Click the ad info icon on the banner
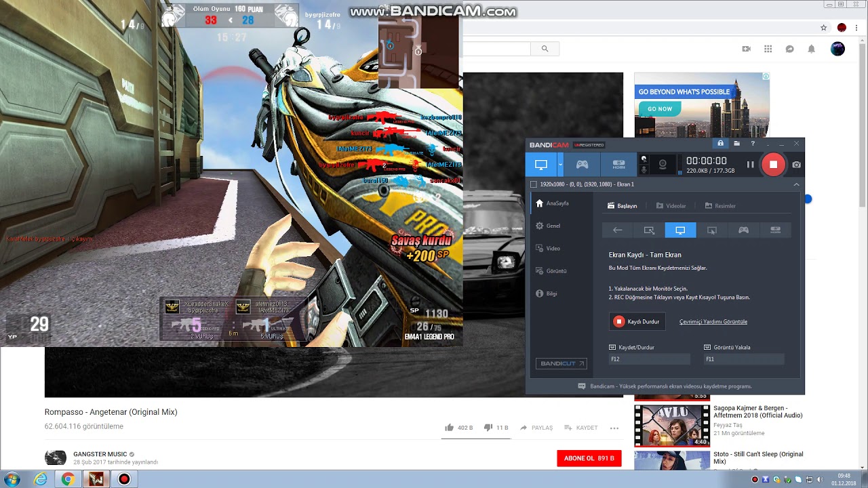This screenshot has height=488, width=868. [x=766, y=76]
